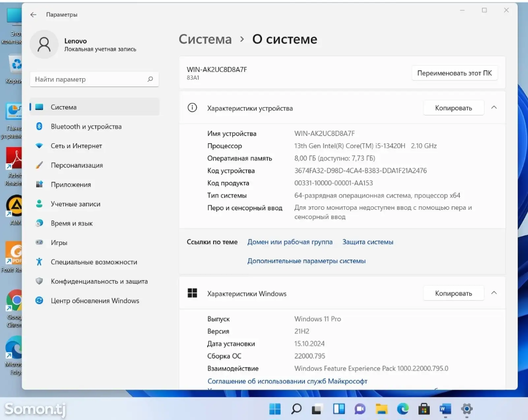Open Task View on taskbar

(x=317, y=409)
